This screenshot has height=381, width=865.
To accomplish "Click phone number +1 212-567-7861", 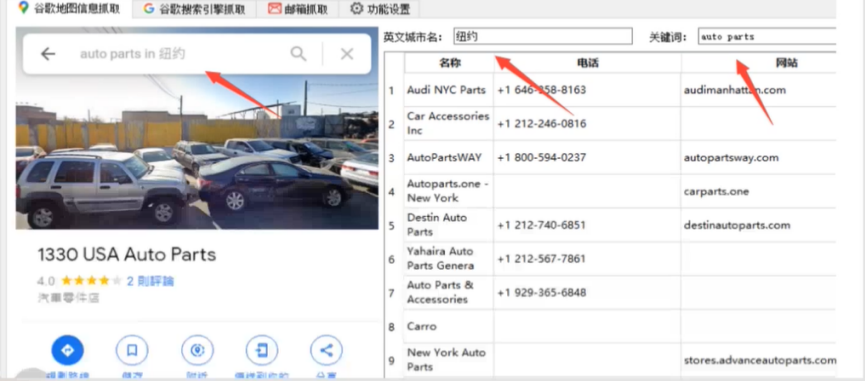I will pos(542,259).
